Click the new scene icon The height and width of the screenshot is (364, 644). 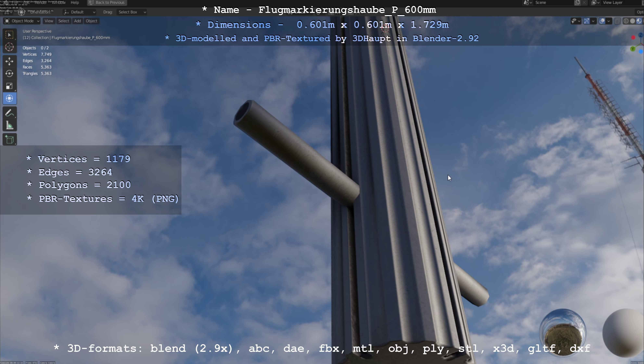coord(577,2)
